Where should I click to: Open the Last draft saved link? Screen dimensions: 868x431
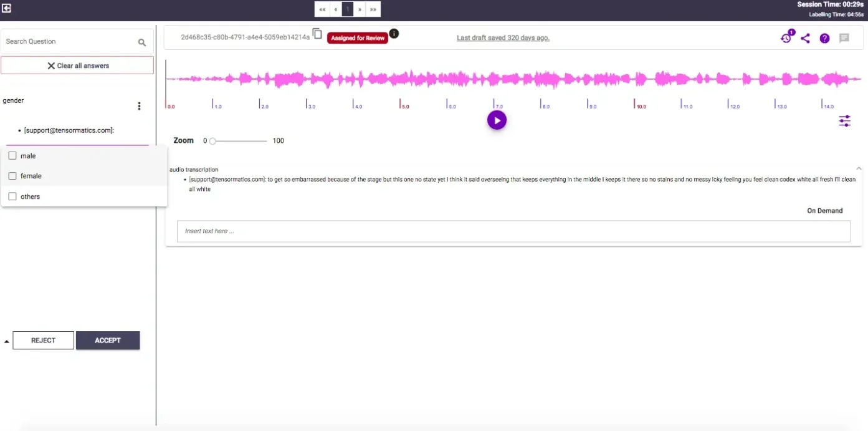502,37
